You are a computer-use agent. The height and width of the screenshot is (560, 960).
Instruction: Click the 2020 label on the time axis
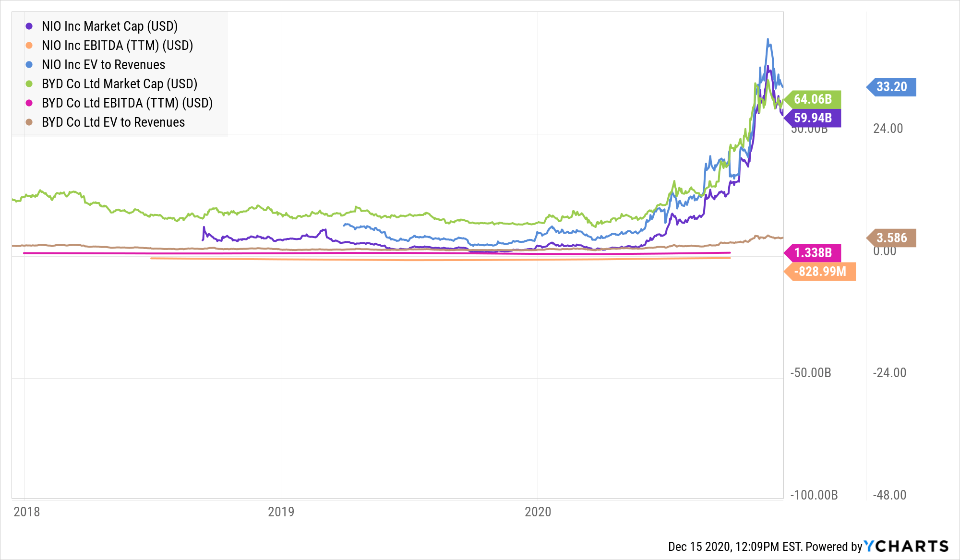(538, 512)
